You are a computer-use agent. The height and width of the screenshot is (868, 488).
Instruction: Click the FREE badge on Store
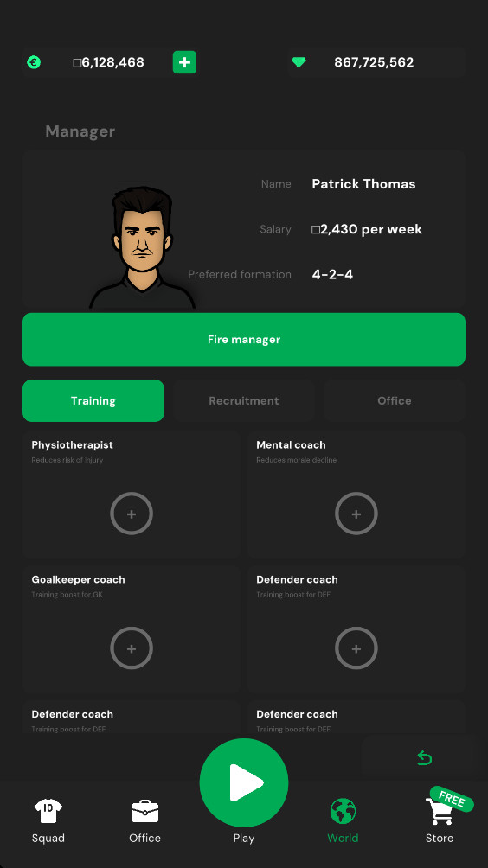(x=452, y=800)
